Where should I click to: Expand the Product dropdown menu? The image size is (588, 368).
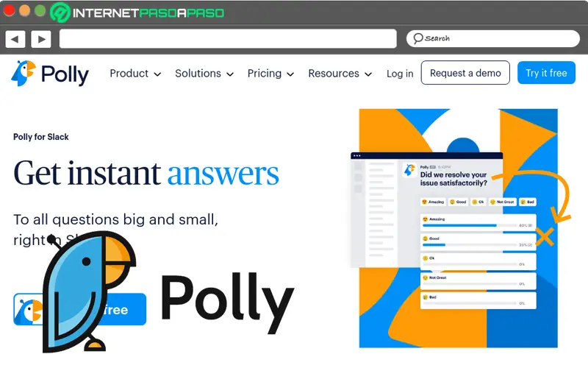tap(135, 74)
